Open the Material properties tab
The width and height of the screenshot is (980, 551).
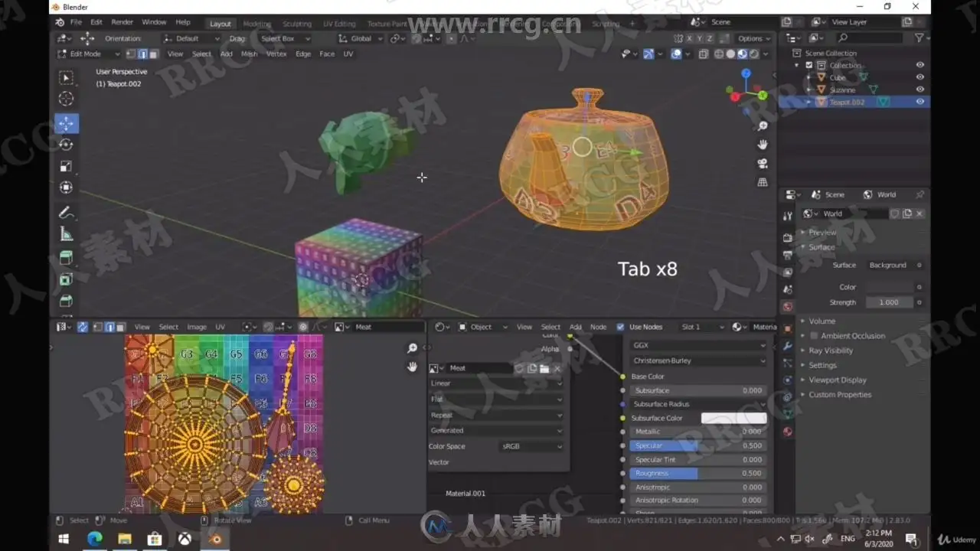coord(788,431)
